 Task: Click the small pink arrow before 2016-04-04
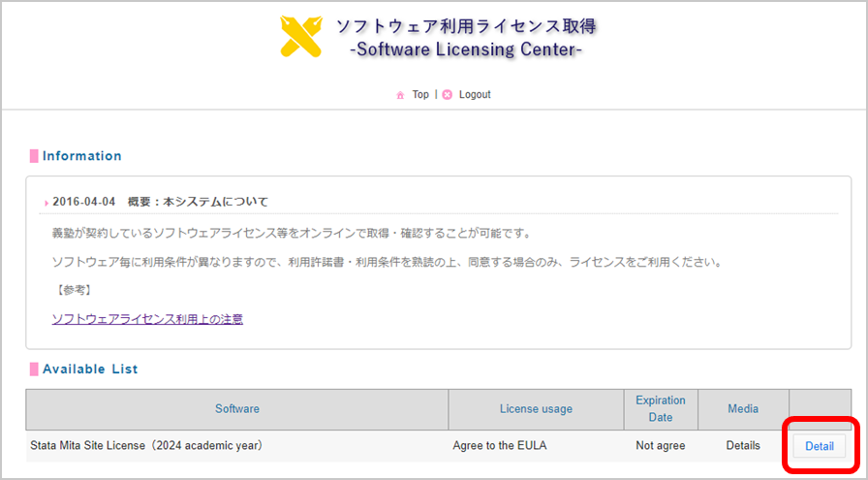[x=46, y=203]
